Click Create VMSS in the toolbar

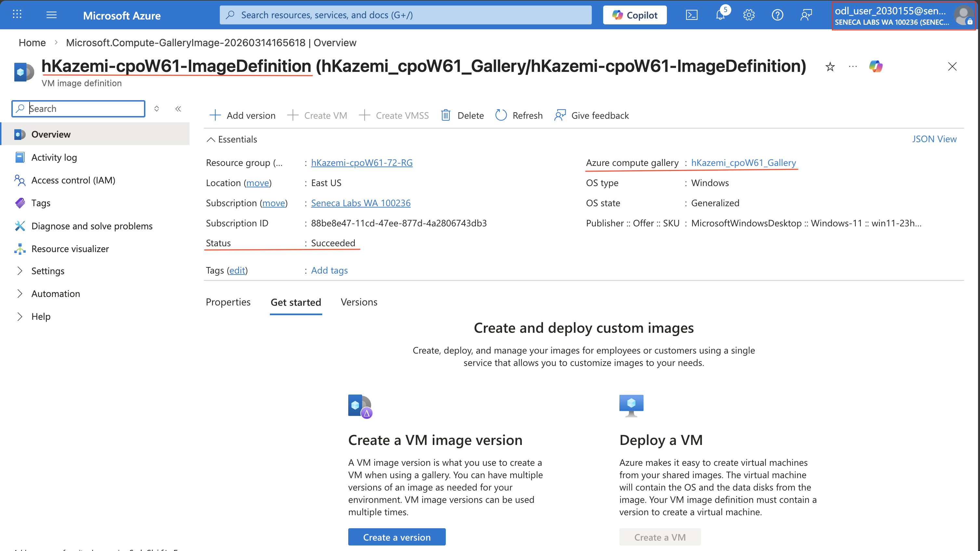pos(394,115)
